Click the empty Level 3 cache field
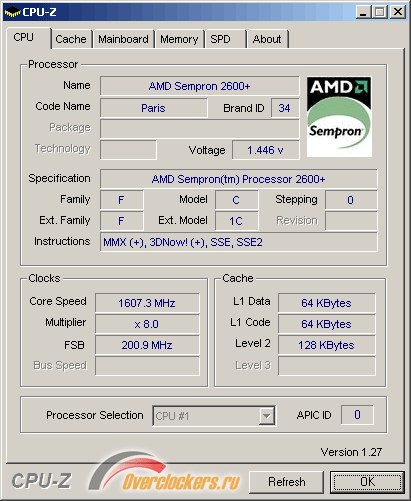This screenshot has height=501, width=411. coord(327,366)
